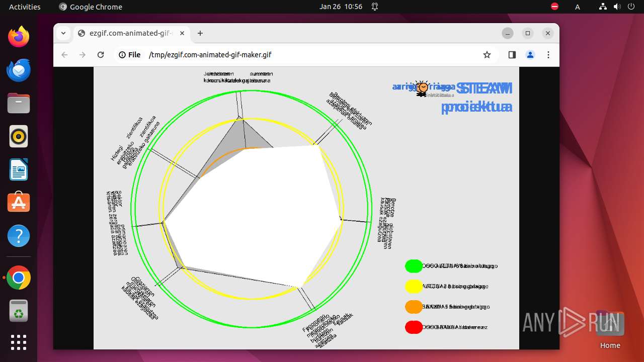644x362 pixels.
Task: Click the Google Chrome dock icon
Action: click(19, 278)
